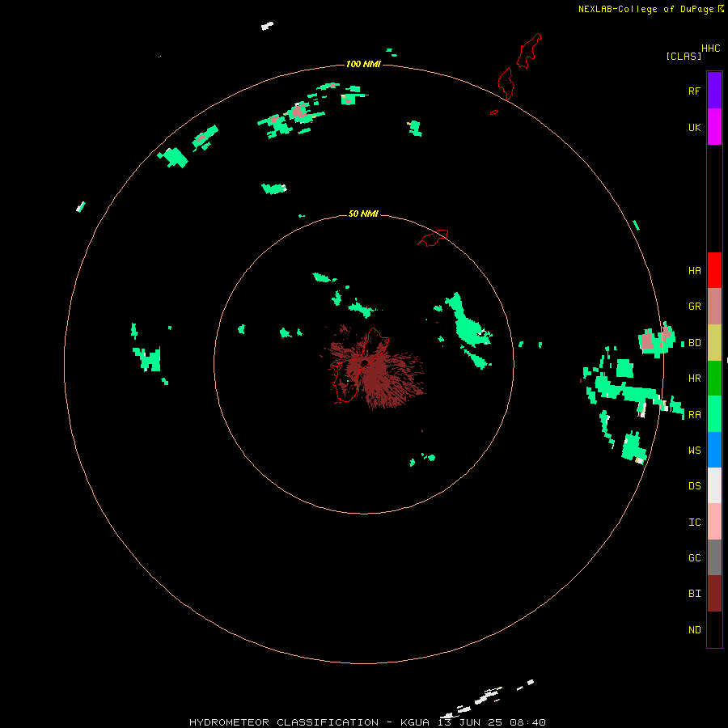
Task: Pick the HR dark green swatch
Action: (x=714, y=379)
